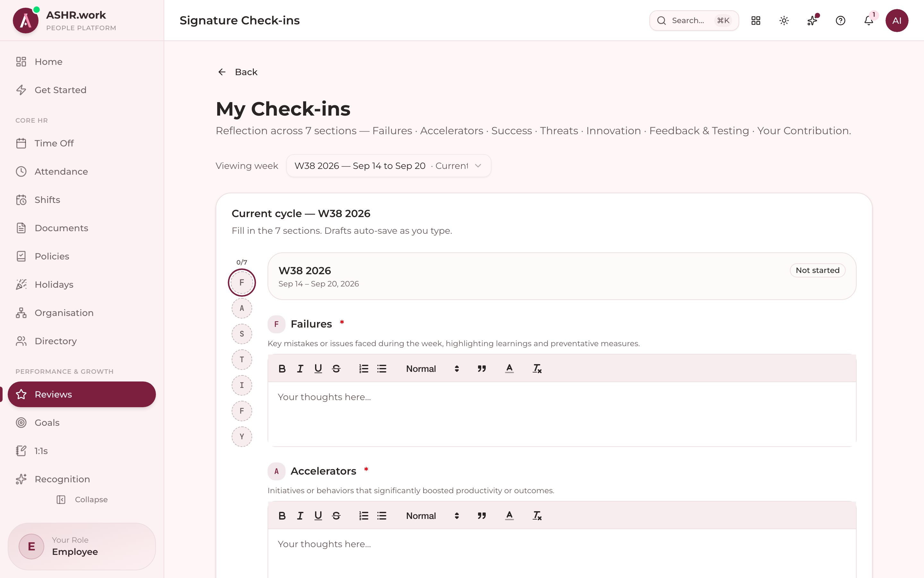Toggle strikethrough in Failures editor

pos(336,369)
